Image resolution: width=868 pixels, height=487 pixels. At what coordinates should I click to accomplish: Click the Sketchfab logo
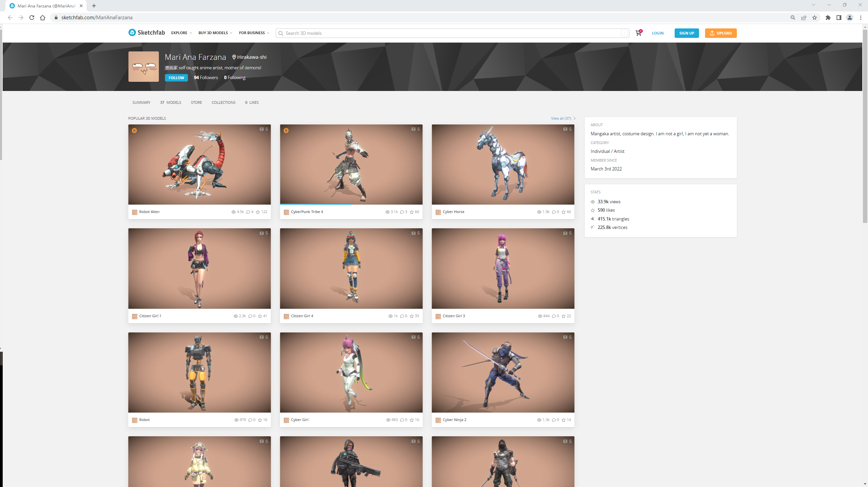(147, 32)
